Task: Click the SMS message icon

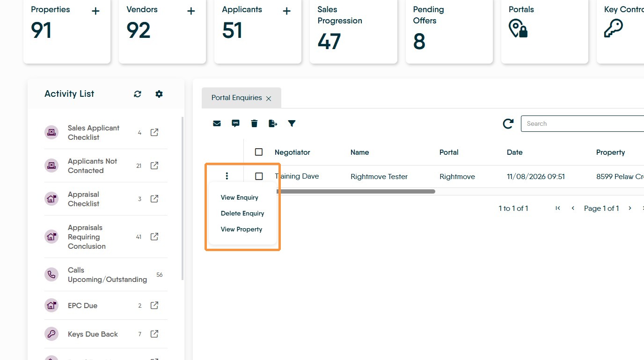Action: pos(235,123)
